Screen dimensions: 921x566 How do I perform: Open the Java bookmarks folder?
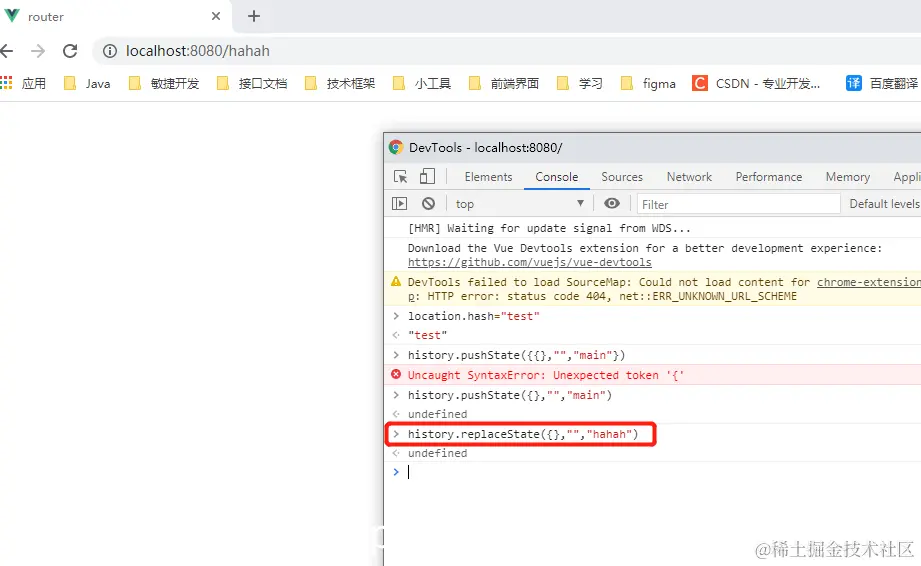(87, 83)
